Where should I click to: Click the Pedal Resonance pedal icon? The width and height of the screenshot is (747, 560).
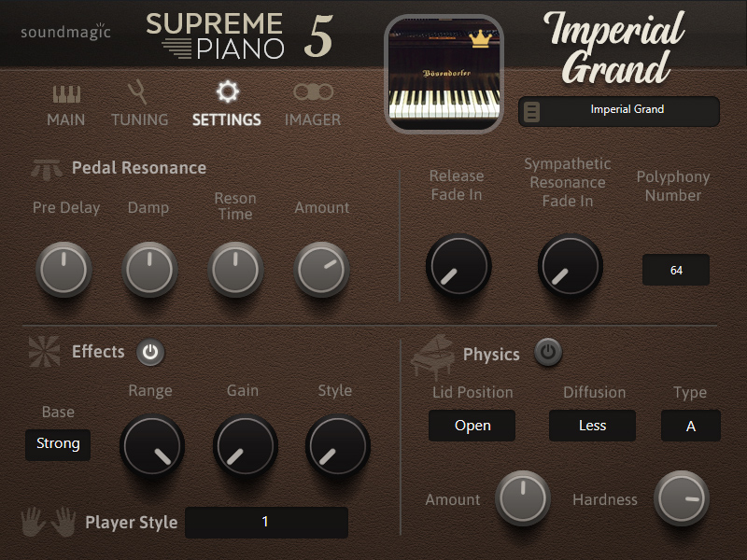click(46, 170)
